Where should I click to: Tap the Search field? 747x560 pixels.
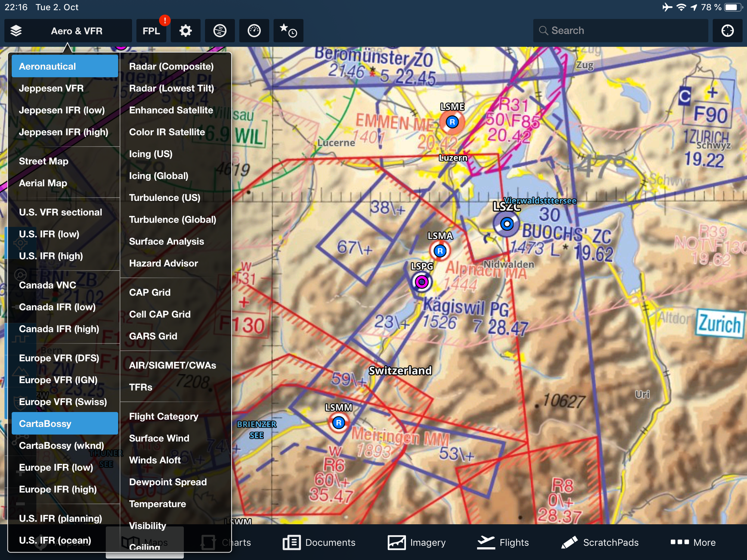coord(620,31)
